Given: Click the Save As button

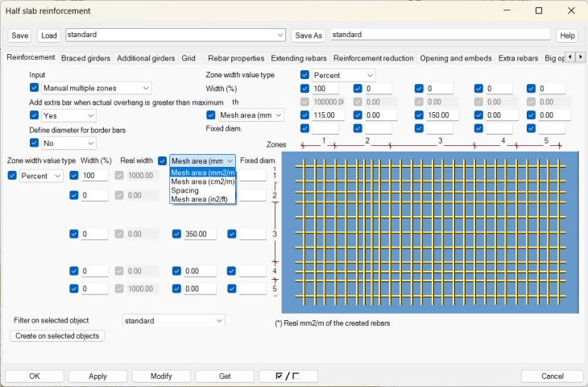Looking at the screenshot, I should click(308, 35).
